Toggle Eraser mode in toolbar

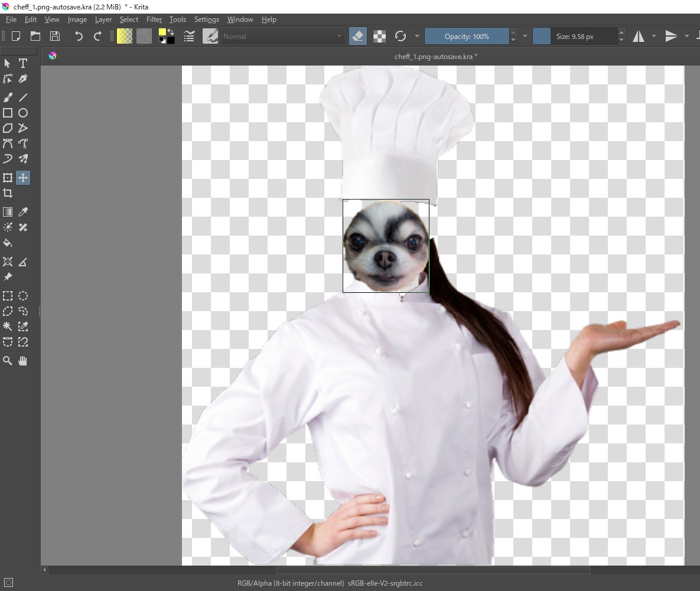click(357, 37)
